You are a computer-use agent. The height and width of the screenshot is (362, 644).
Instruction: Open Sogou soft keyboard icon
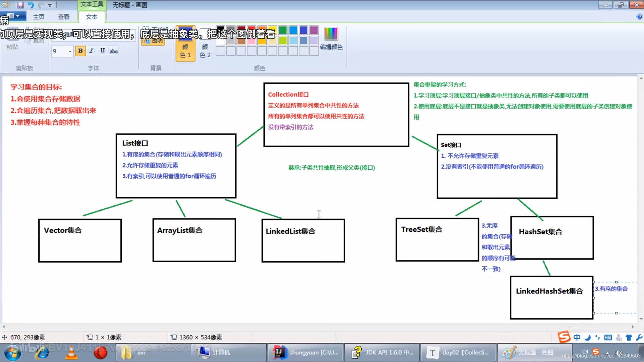[x=608, y=338]
